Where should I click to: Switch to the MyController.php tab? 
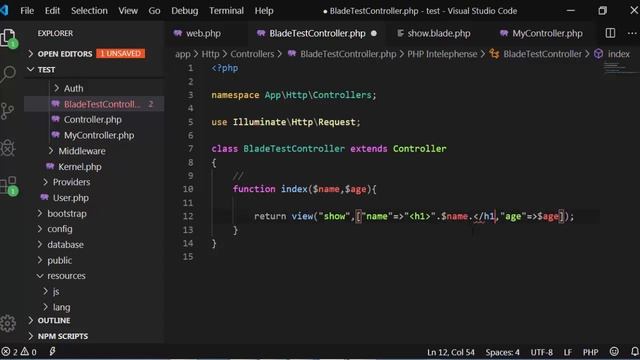pos(547,33)
